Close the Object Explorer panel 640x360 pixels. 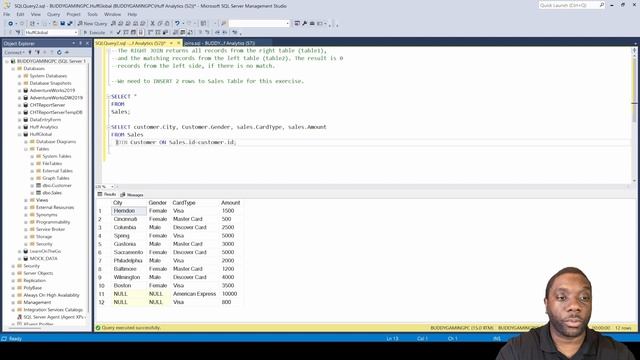coord(87,43)
